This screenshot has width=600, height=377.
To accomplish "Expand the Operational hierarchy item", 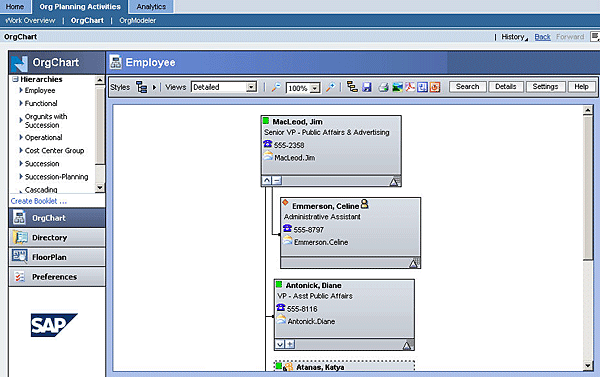I will (x=21, y=137).
